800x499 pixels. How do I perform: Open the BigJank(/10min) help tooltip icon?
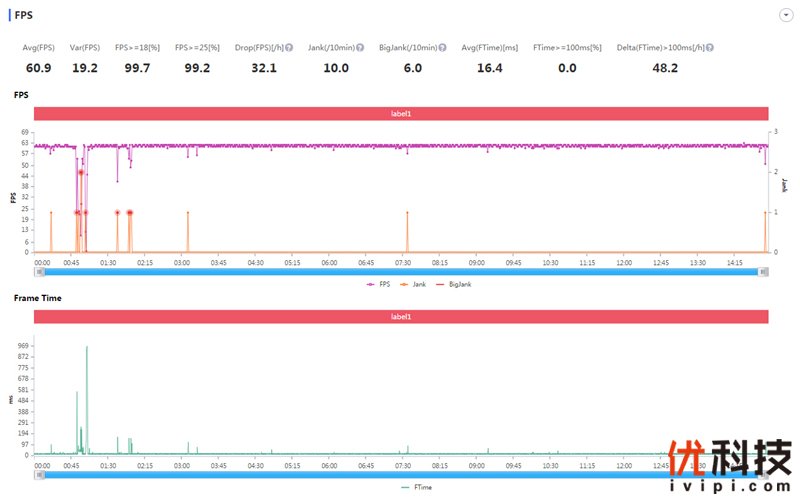[441, 47]
